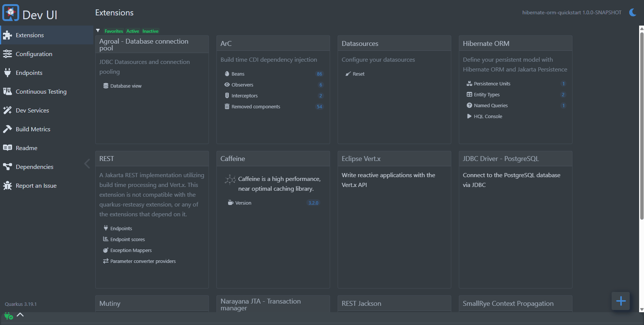The width and height of the screenshot is (644, 325).
Task: Click the Removed components count badge 54
Action: pyautogui.click(x=319, y=106)
